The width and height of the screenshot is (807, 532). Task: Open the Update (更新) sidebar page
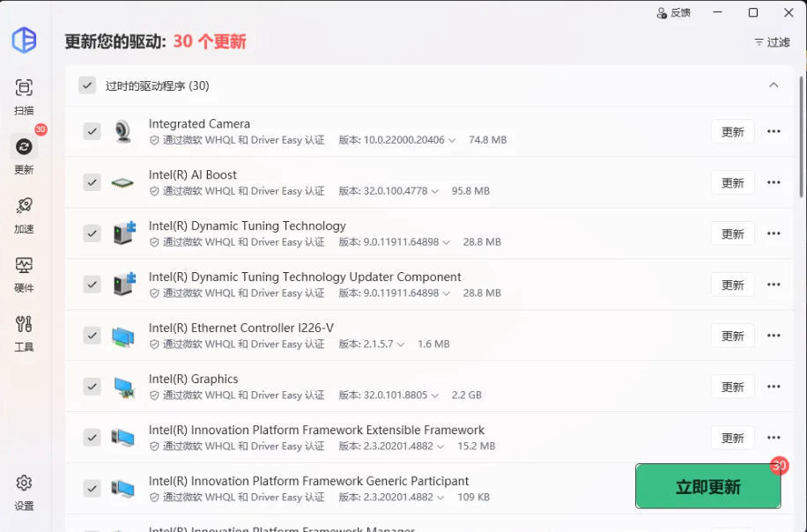[x=24, y=155]
